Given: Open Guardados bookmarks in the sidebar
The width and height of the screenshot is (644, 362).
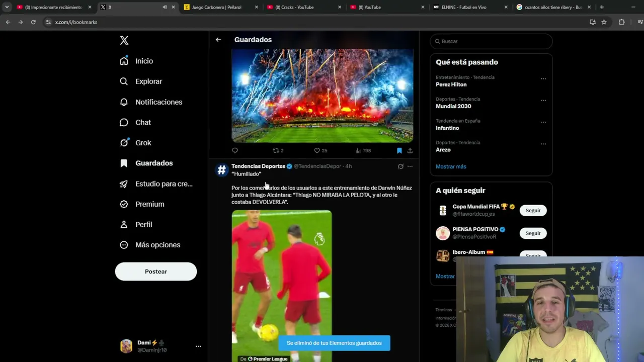Looking at the screenshot, I should [x=146, y=163].
